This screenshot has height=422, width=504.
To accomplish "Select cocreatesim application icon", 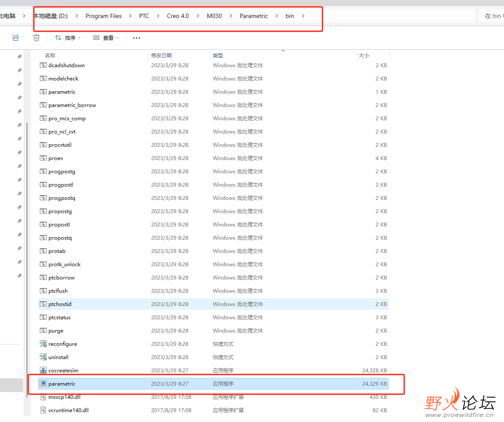I will pos(43,370).
